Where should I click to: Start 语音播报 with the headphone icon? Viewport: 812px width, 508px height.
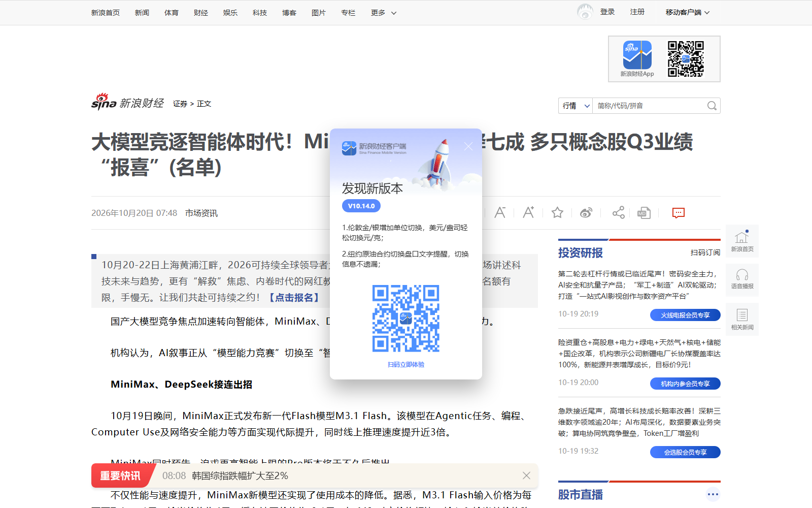[742, 280]
